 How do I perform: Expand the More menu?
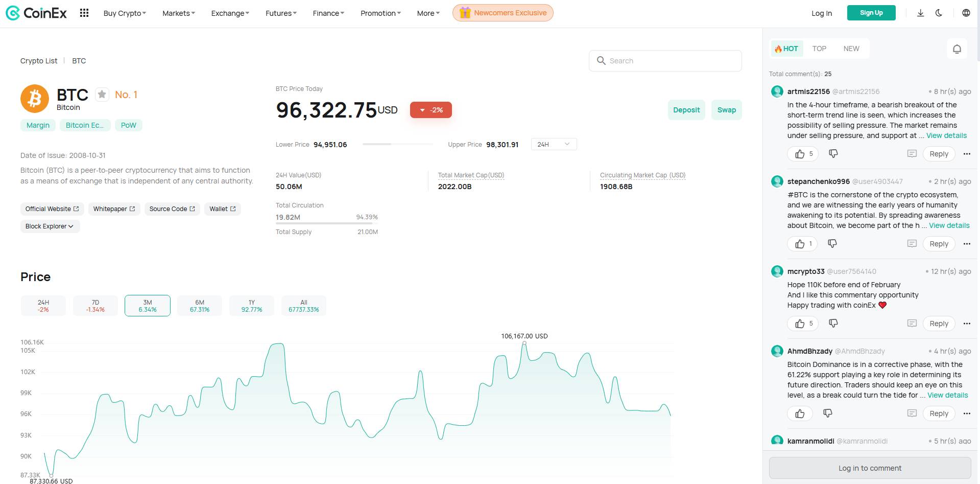[428, 13]
